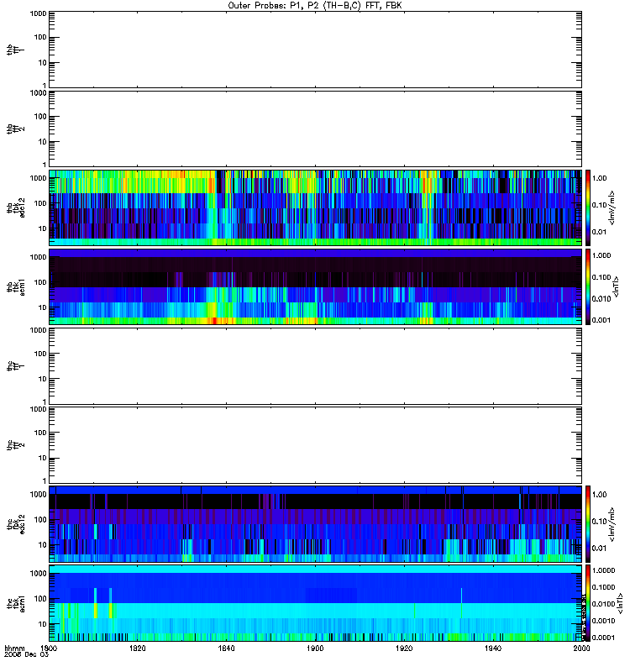Click the "0.0001" tick on thc scm1 color bar
Viewport: 630px width, 672px height.
[603, 638]
